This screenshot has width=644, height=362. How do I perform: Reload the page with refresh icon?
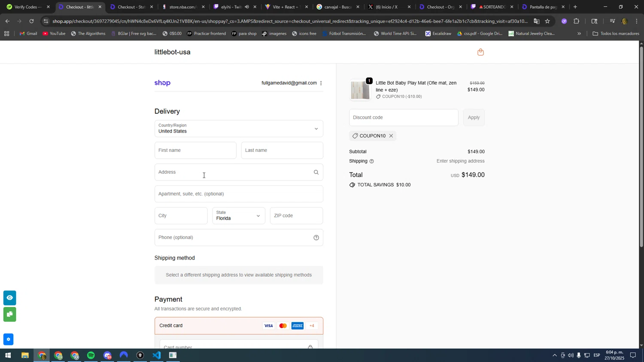pos(31,21)
